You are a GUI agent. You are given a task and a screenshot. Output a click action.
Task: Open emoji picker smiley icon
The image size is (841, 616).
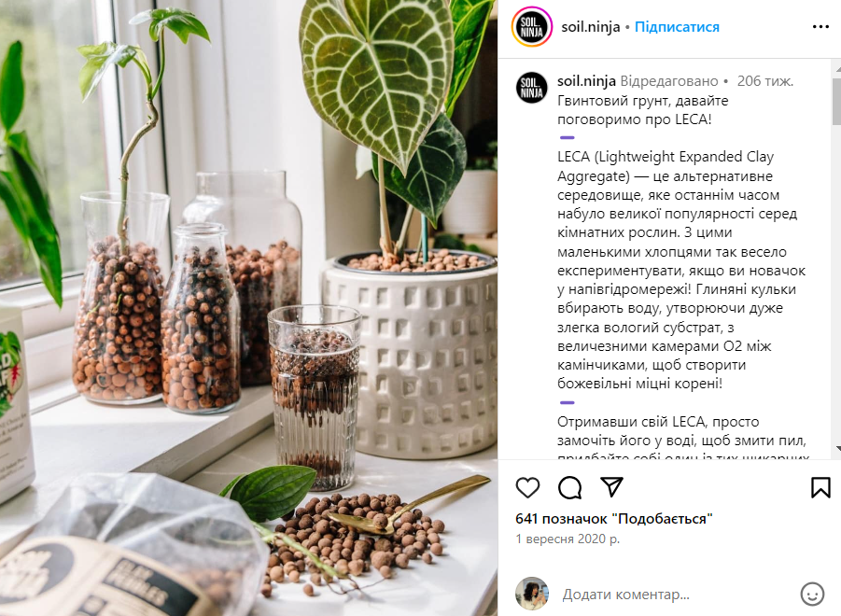coord(812,594)
